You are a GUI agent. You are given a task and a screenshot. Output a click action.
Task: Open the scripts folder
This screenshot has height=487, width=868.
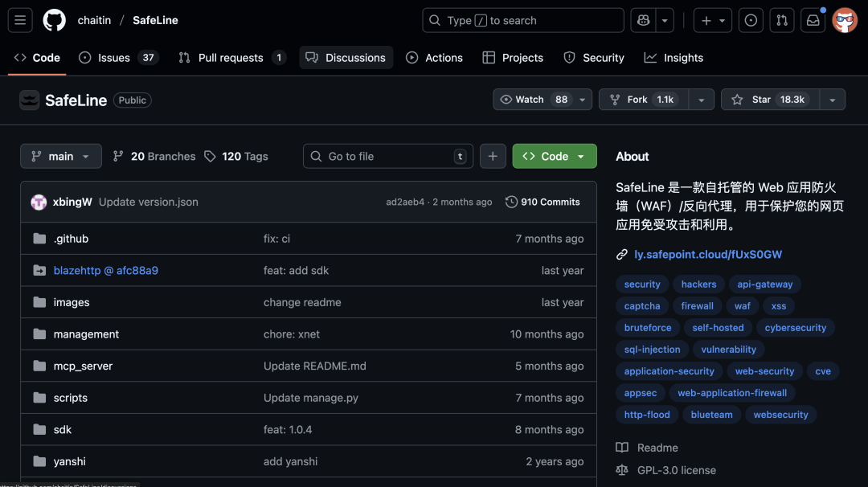(x=70, y=398)
